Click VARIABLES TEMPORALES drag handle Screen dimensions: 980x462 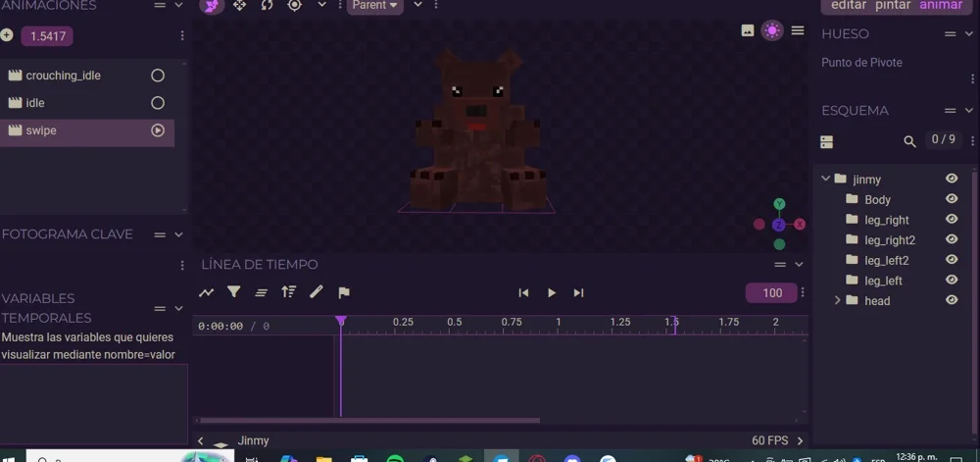click(x=160, y=309)
